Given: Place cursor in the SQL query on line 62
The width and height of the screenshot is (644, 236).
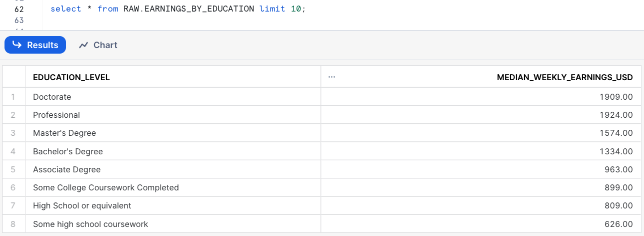Looking at the screenshot, I should [x=177, y=9].
